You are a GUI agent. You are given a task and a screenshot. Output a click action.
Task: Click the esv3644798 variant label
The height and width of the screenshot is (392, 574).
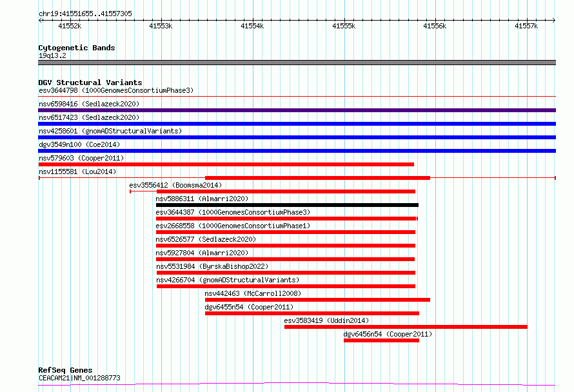[x=116, y=90]
